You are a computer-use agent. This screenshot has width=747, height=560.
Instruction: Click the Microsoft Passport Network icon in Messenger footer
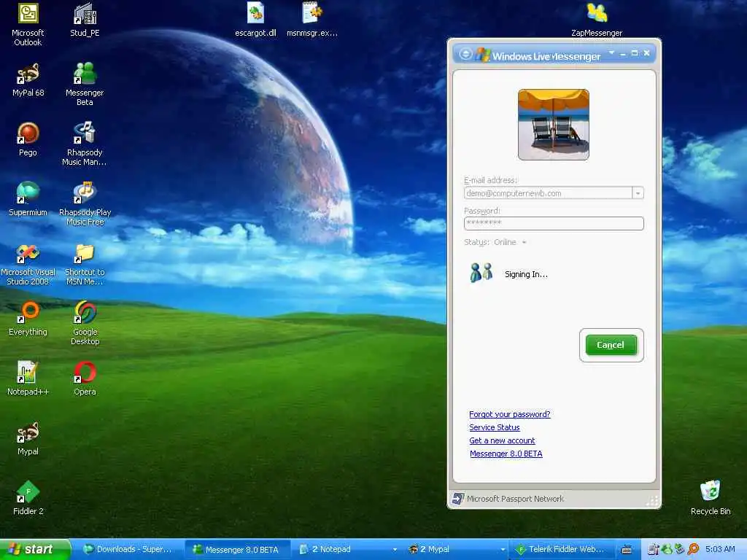click(458, 499)
